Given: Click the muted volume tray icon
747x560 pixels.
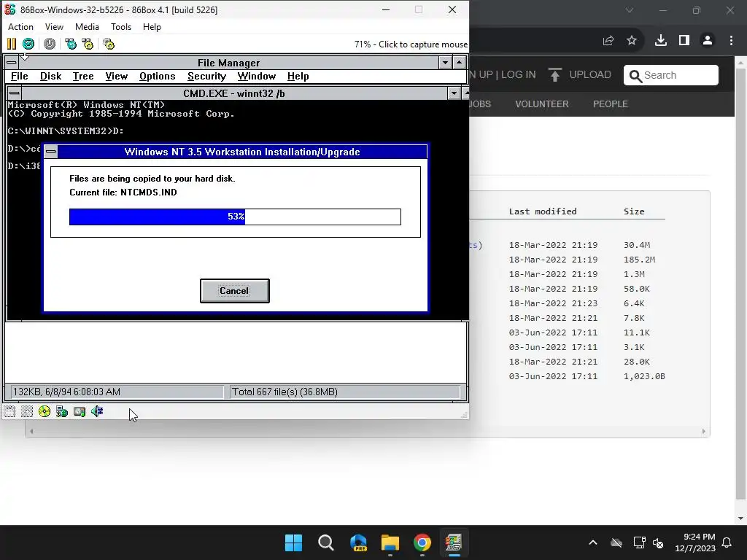Looking at the screenshot, I should click(x=658, y=542).
